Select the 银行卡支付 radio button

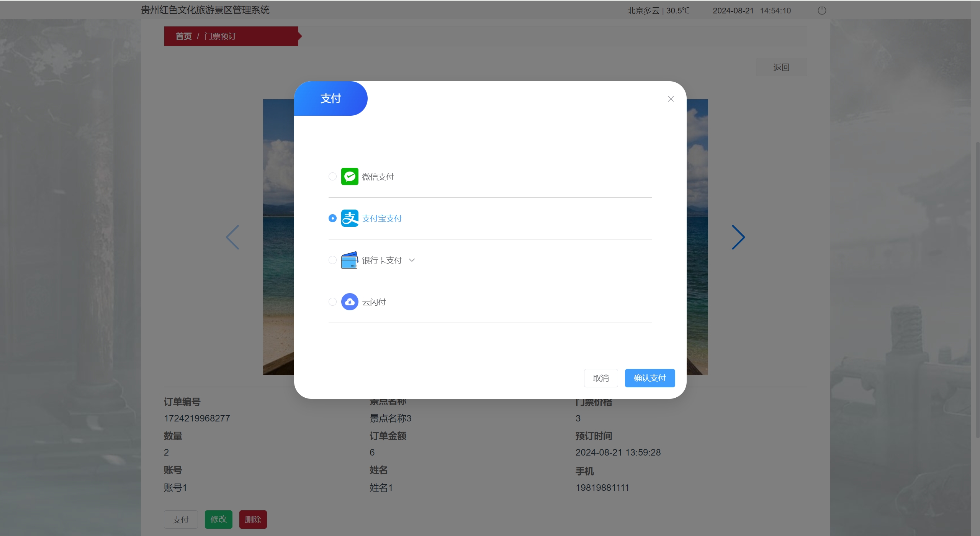[x=332, y=260]
